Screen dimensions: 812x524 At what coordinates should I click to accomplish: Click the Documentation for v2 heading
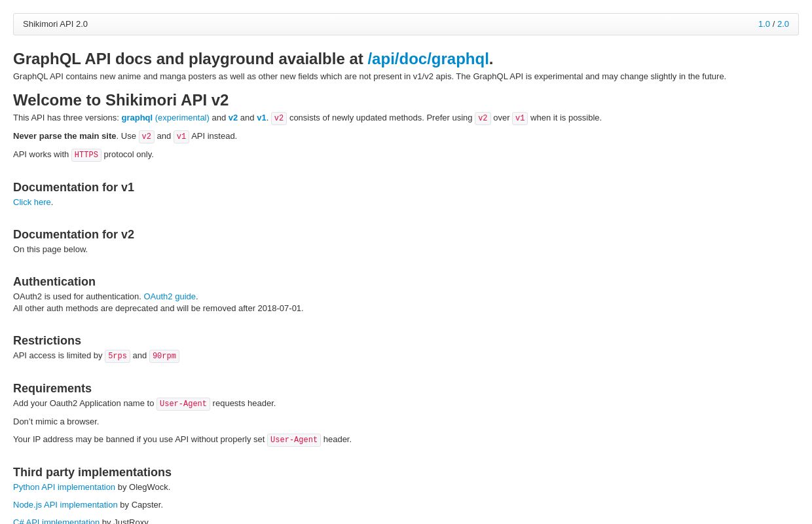73,234
